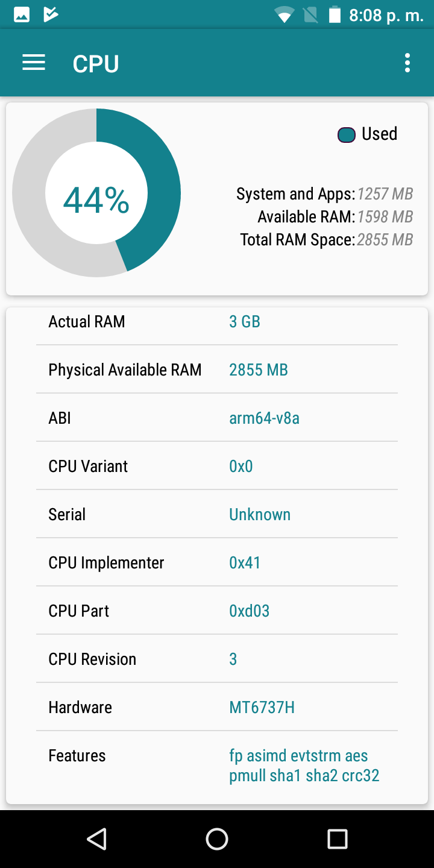The width and height of the screenshot is (434, 868).
Task: Tap the battery status icon
Action: (335, 14)
